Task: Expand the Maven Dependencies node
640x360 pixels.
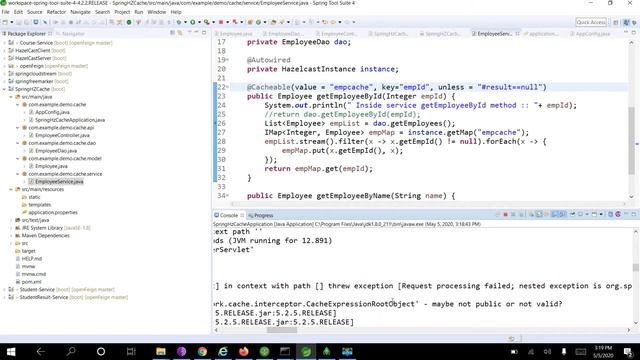Action: (x=11, y=236)
